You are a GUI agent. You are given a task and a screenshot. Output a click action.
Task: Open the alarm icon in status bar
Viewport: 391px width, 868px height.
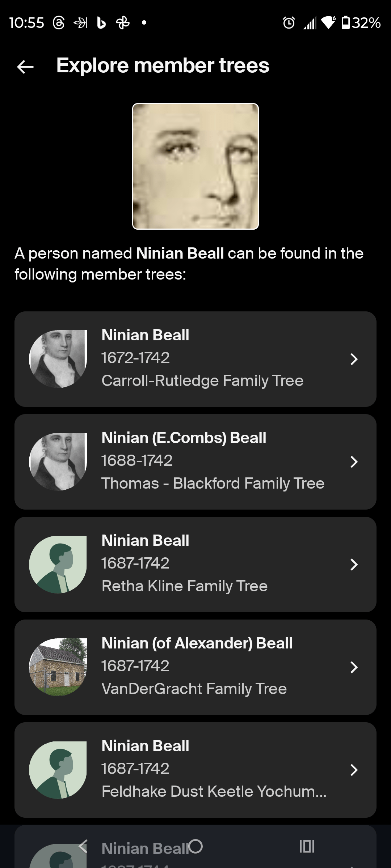coord(289,23)
